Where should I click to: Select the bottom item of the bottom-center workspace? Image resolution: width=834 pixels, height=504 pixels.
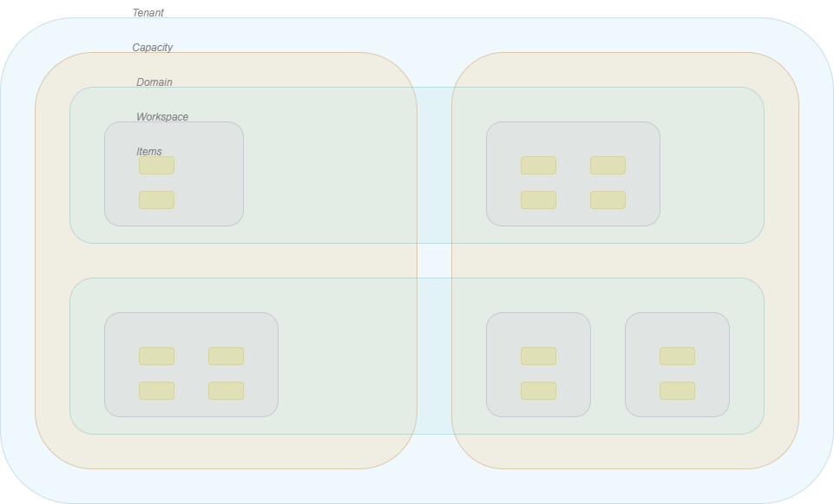point(539,390)
